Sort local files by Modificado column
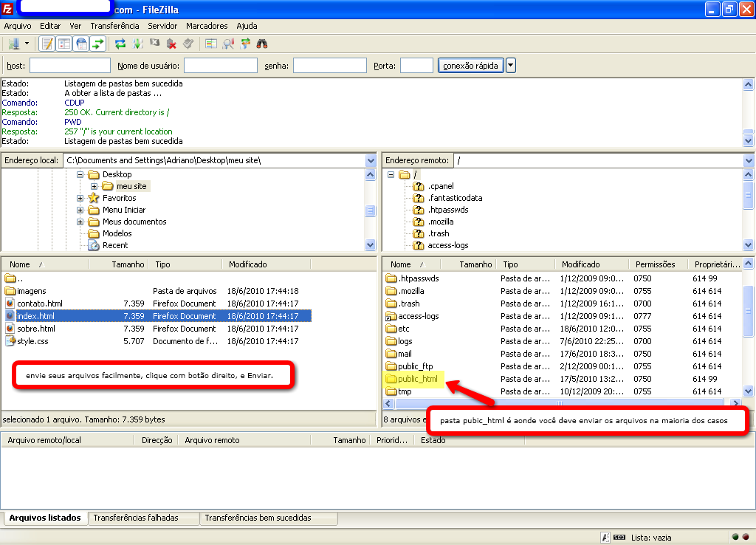 coord(267,264)
